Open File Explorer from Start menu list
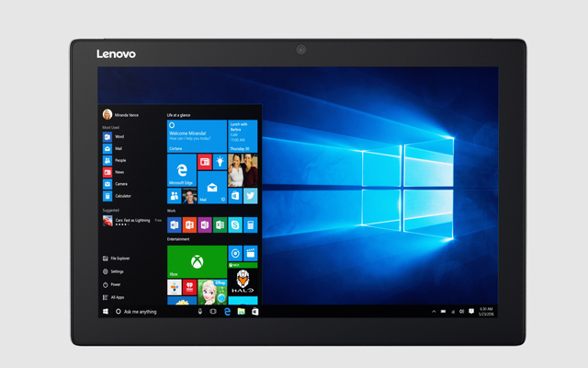 [117, 259]
